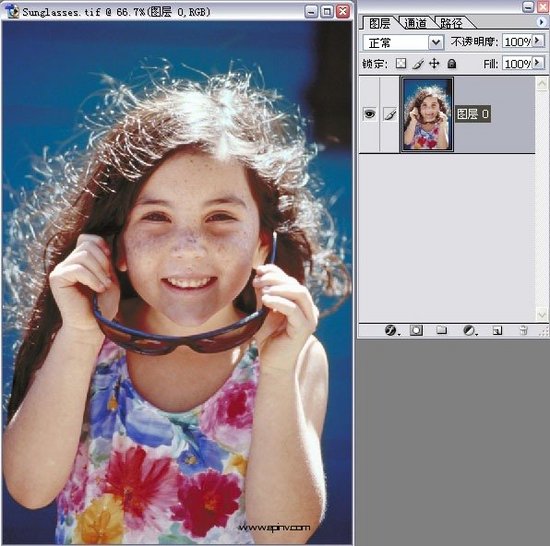Screen dimensions: 550x546
Task: Click the paintbrush link column icon
Action: (390, 114)
